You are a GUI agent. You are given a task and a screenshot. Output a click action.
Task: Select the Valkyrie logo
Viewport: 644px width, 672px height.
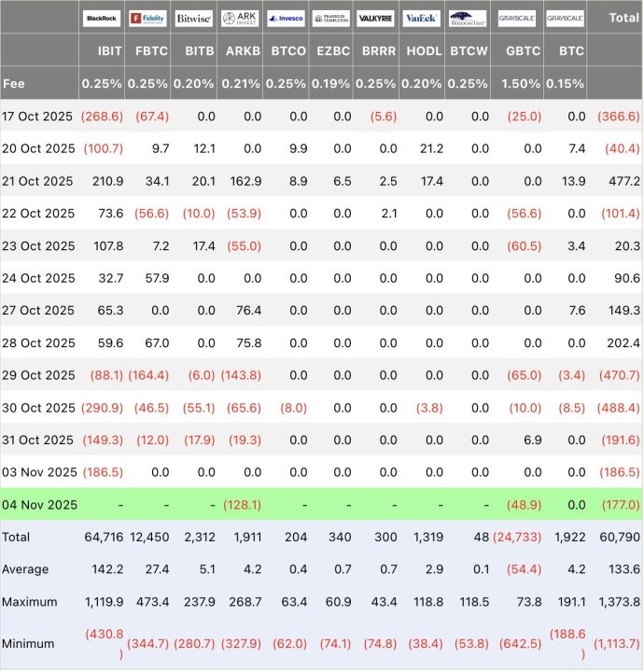(376, 18)
